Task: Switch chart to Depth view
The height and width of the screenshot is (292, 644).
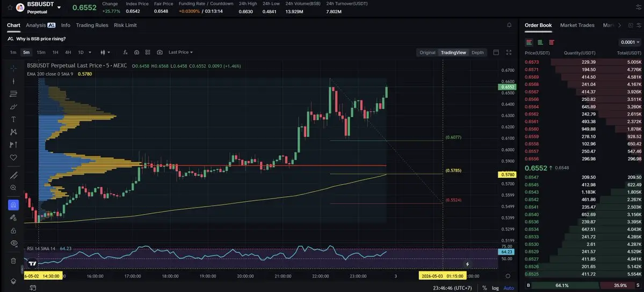Action: pyautogui.click(x=477, y=53)
